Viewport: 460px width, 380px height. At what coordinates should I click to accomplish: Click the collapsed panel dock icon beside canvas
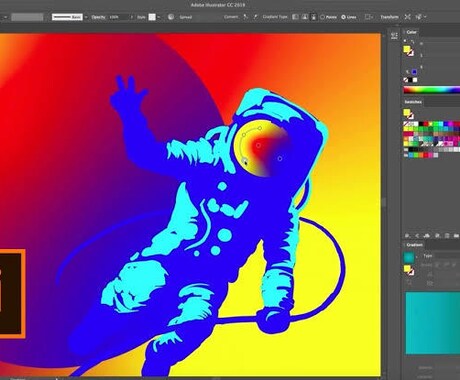394,35
